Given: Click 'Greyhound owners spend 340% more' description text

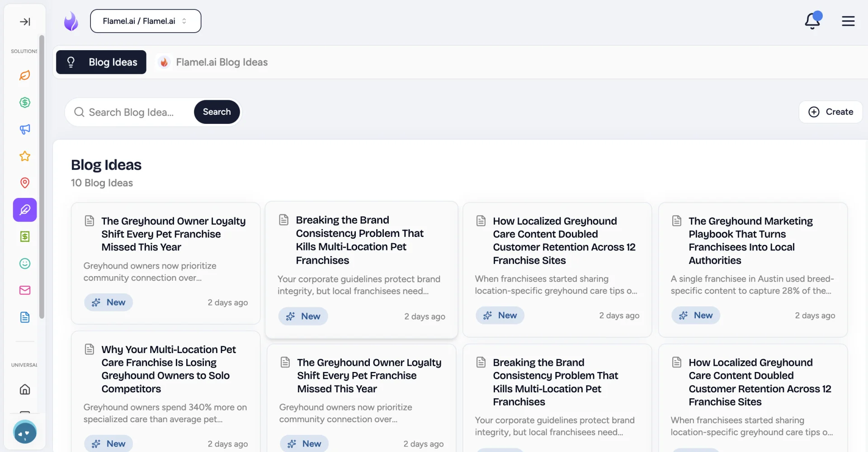Looking at the screenshot, I should (165, 413).
